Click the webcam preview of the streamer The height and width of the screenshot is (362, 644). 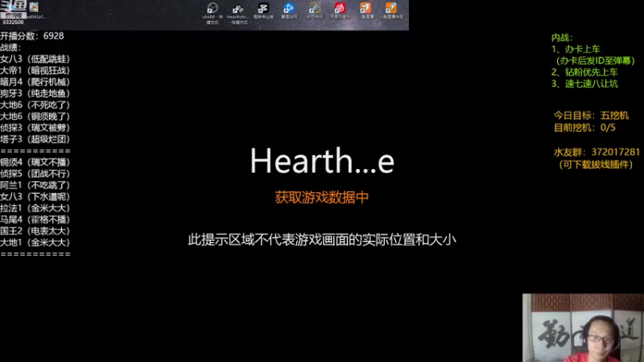pyautogui.click(x=583, y=327)
